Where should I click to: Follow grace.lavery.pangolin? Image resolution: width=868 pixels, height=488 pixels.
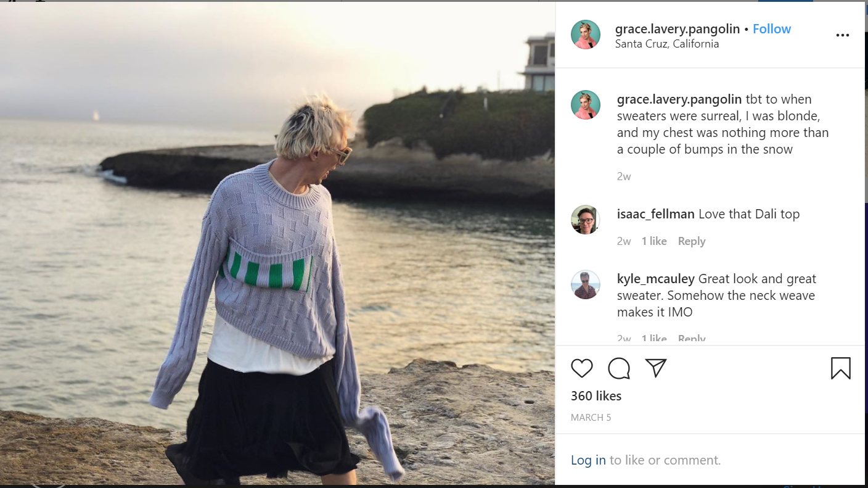point(771,29)
